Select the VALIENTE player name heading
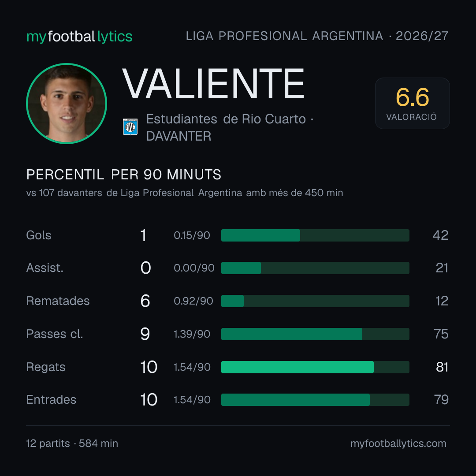476x476 pixels. [x=213, y=84]
